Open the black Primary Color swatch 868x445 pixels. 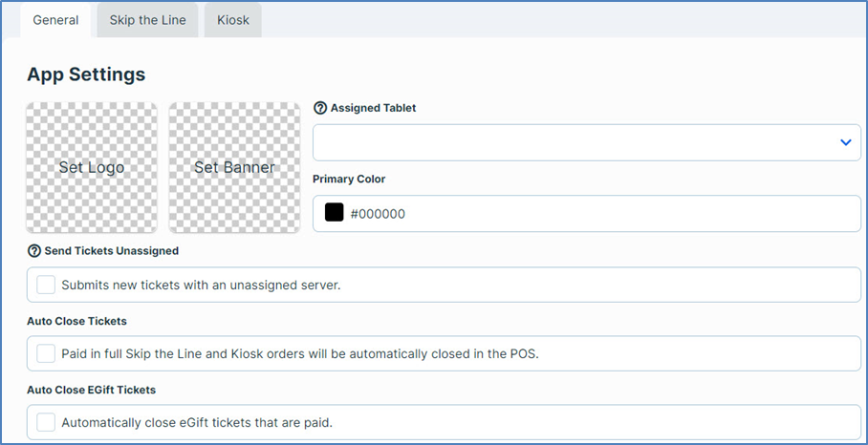(x=334, y=213)
